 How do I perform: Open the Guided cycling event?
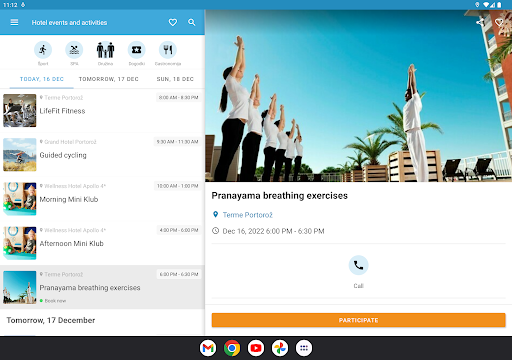[102, 155]
